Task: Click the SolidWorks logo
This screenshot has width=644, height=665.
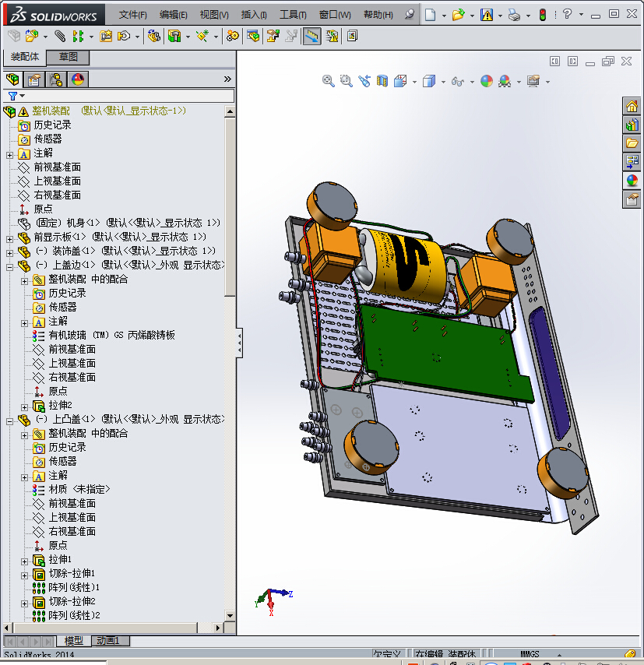Action: (x=55, y=16)
